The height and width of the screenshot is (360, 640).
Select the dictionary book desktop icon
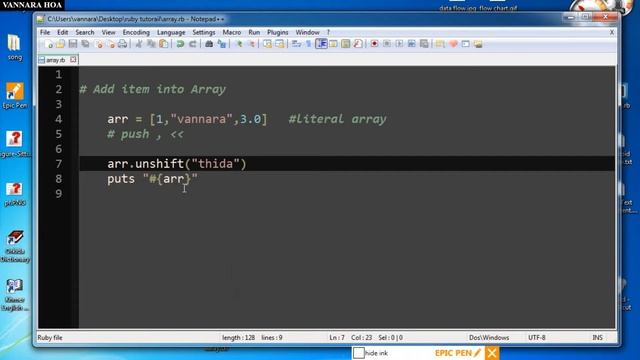point(15,246)
